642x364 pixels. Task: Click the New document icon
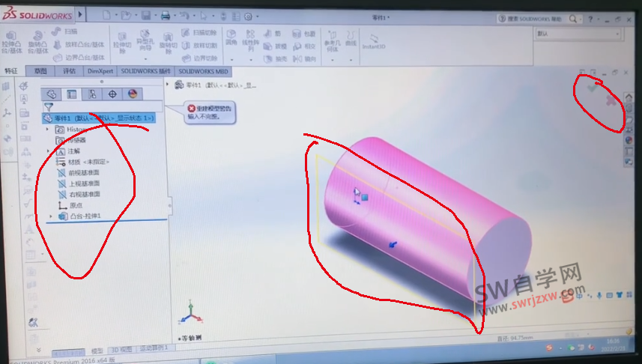click(107, 16)
